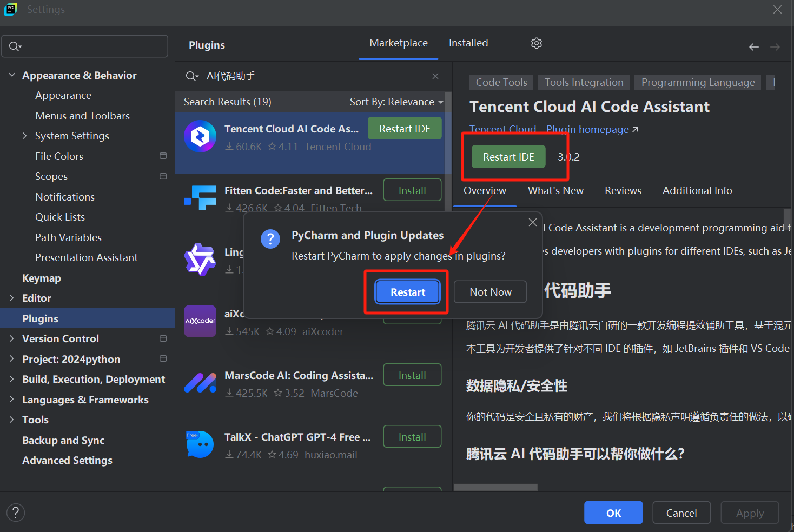
Task: Click Restart IDE in plugin list row
Action: pyautogui.click(x=405, y=129)
